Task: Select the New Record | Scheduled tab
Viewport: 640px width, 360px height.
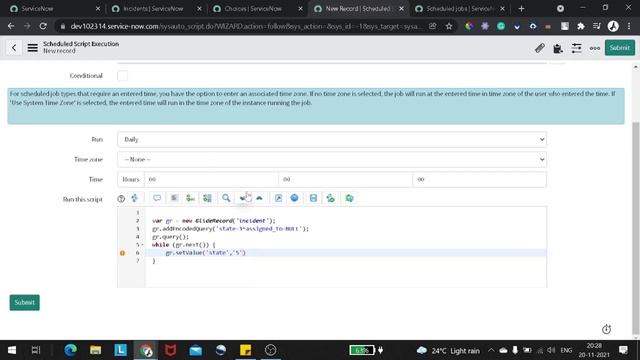Action: tap(358, 9)
